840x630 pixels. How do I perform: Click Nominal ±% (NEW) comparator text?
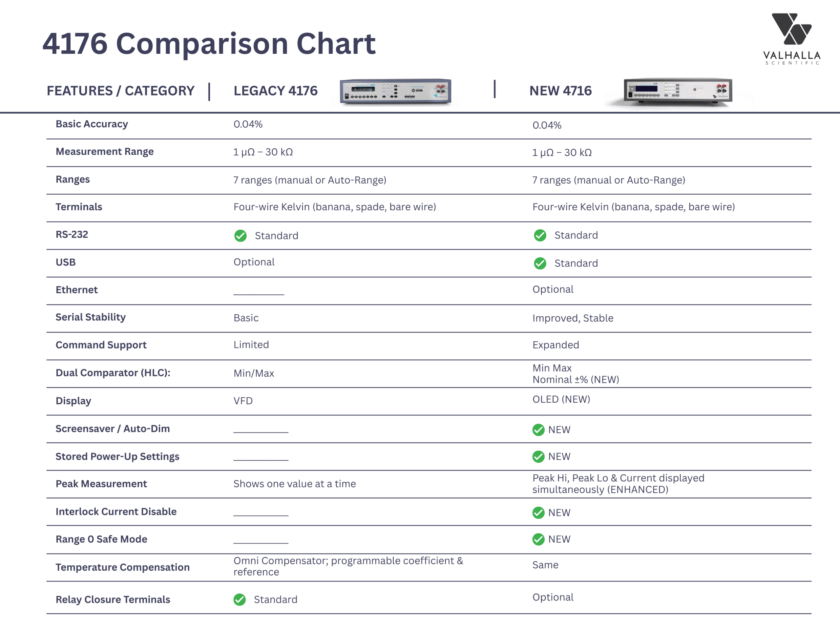pyautogui.click(x=575, y=379)
